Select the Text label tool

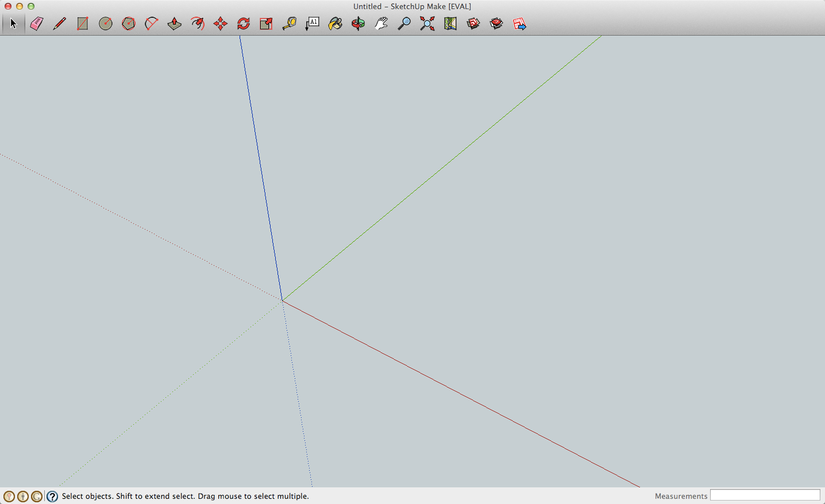coord(312,24)
